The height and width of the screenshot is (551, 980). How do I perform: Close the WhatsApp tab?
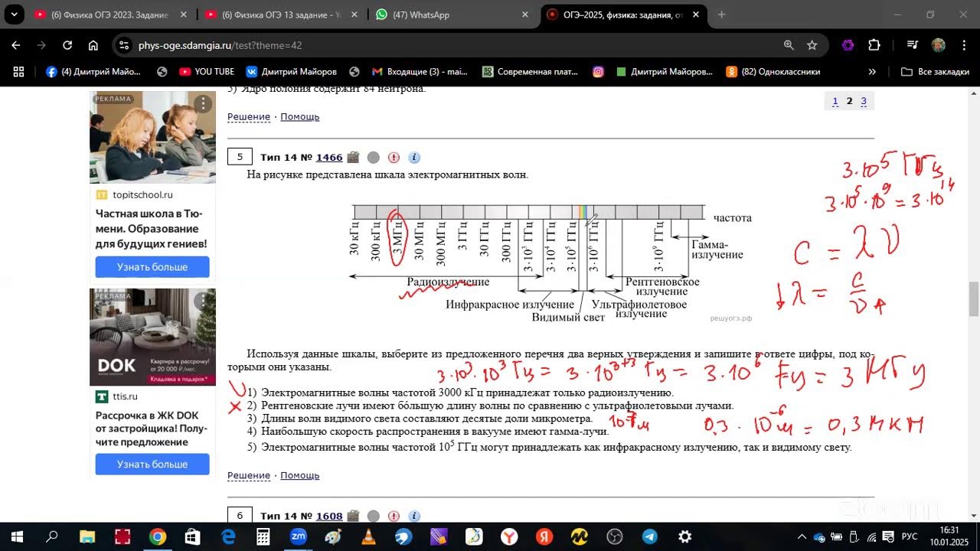tap(524, 15)
